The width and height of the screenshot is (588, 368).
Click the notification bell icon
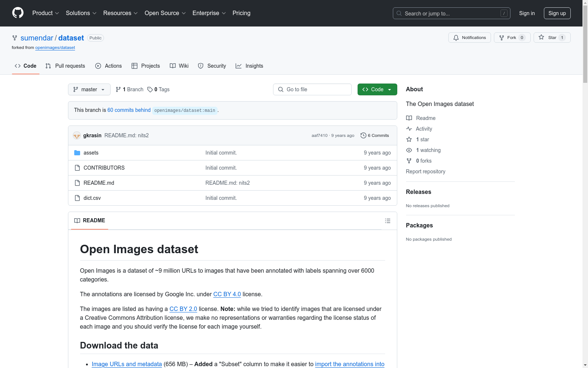click(x=456, y=38)
